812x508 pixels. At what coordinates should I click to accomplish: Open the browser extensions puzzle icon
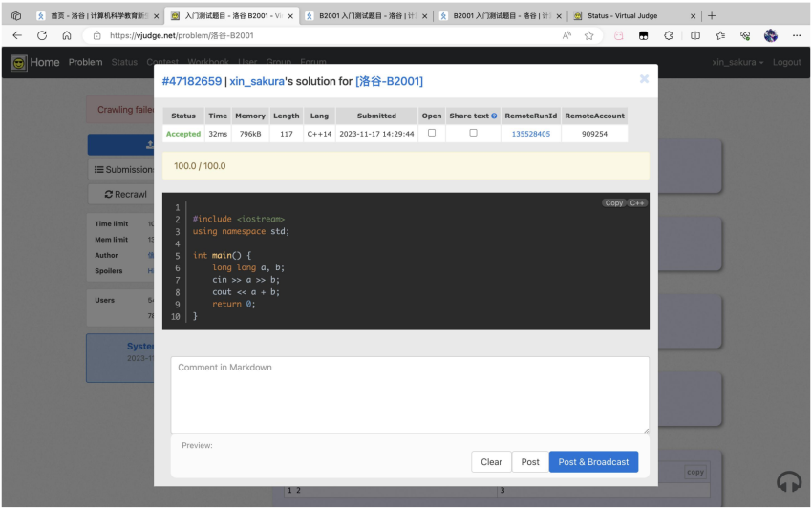(669, 35)
